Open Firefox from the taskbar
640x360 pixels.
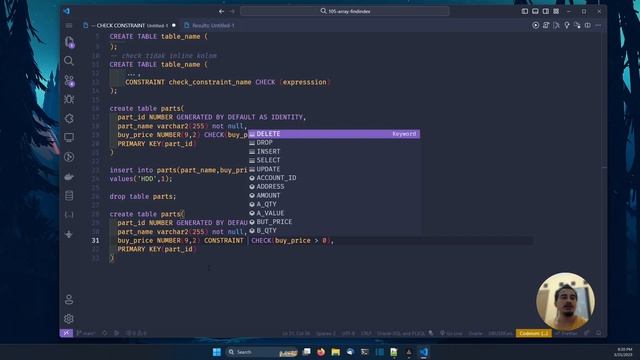coord(321,352)
